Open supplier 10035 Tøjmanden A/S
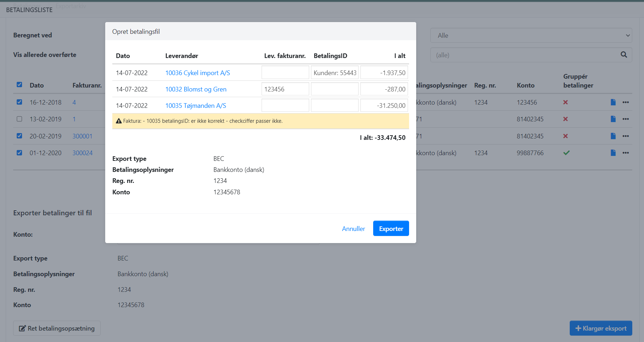 point(195,106)
